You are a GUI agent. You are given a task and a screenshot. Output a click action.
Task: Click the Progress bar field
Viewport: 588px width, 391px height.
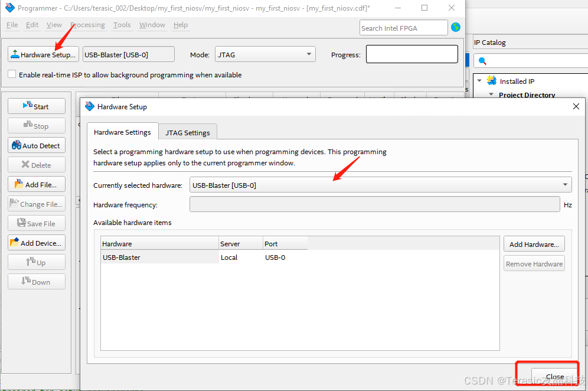[411, 54]
